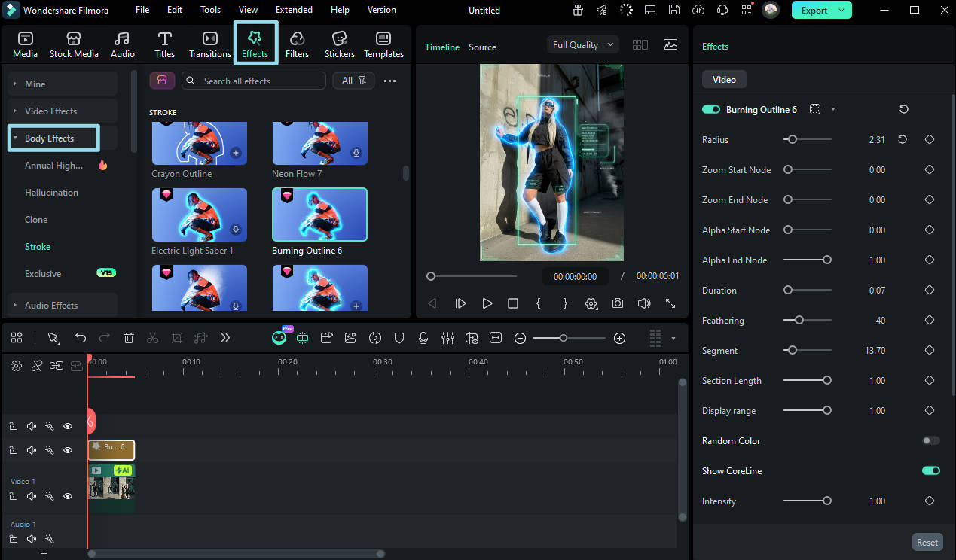Image resolution: width=956 pixels, height=560 pixels.
Task: Disable the Burning Outline 6 effect toggle
Action: 710,109
